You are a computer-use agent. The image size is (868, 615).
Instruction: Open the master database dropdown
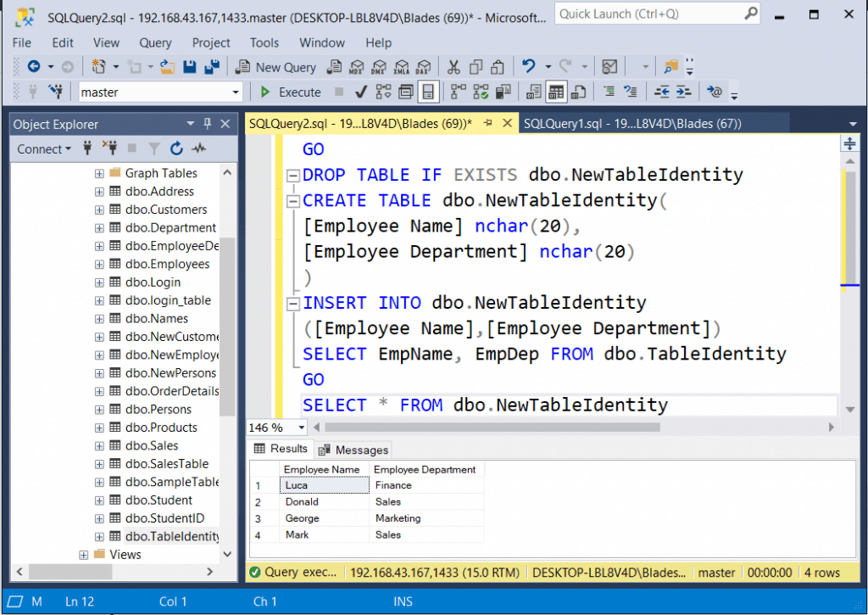235,92
